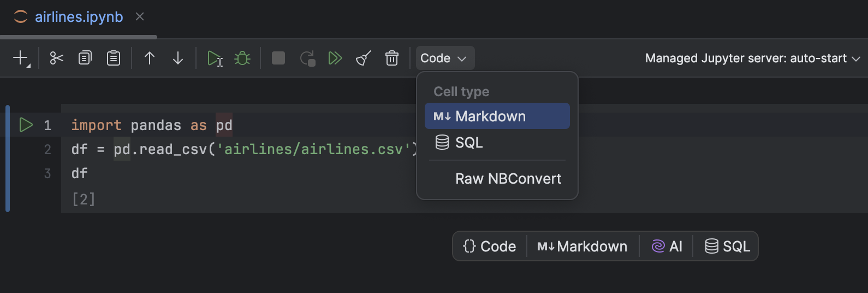Cut the selected cell with scissors icon

pos(57,58)
